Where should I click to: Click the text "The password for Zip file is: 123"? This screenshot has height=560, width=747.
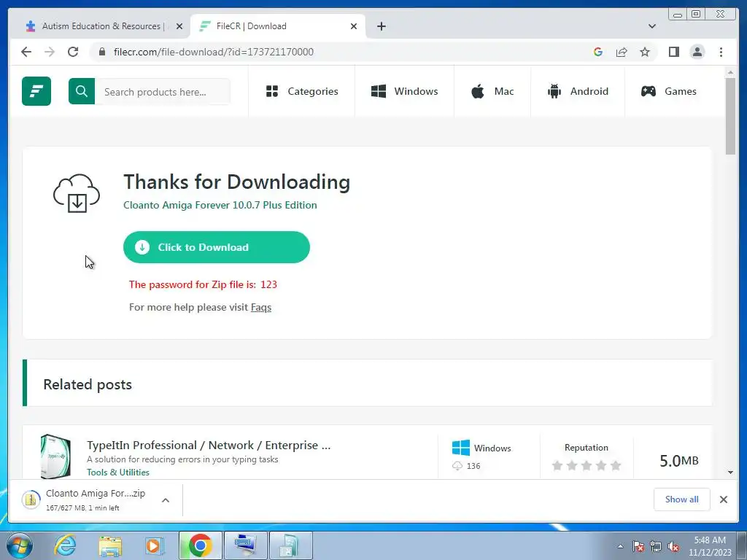pos(203,284)
